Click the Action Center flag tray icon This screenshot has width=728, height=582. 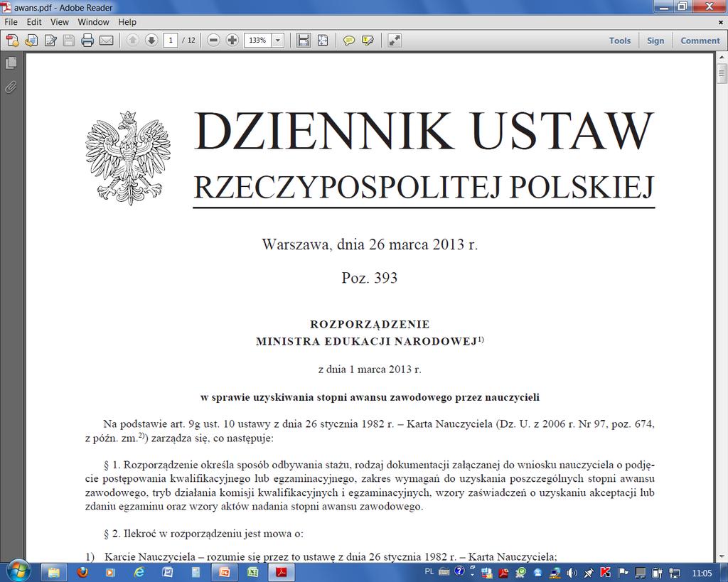tap(623, 573)
